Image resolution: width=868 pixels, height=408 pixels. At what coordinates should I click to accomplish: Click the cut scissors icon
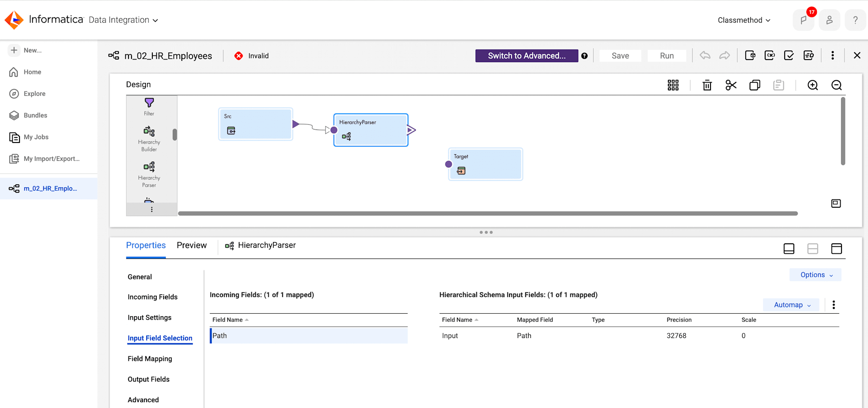[731, 85]
